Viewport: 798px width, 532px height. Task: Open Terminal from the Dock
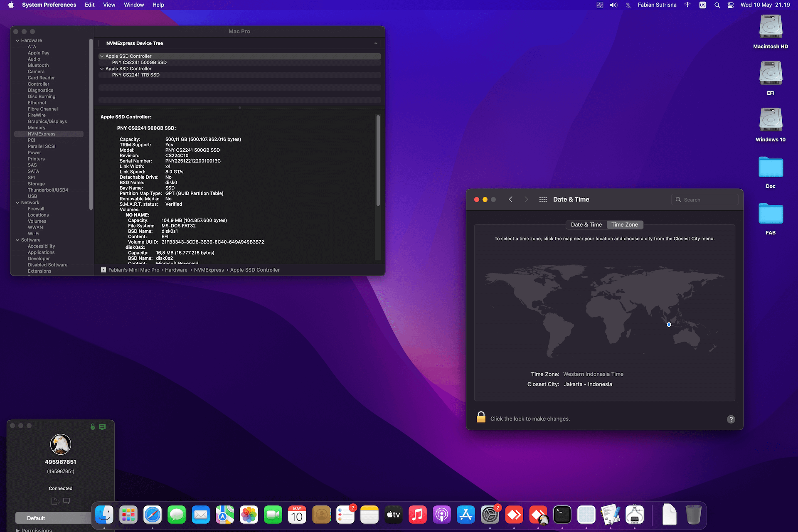pos(562,515)
